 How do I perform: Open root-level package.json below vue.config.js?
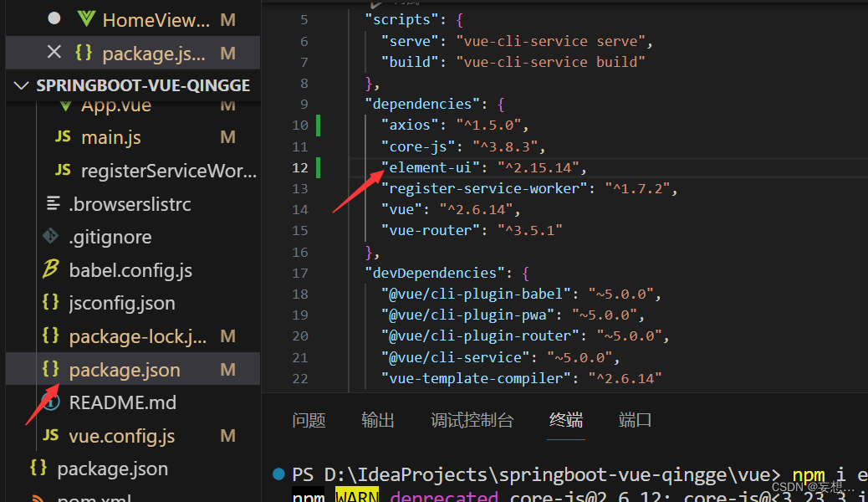[x=113, y=469]
